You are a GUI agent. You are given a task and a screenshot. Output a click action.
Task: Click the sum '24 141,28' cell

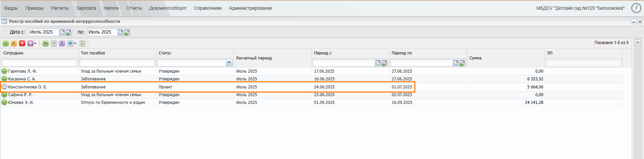[534, 103]
